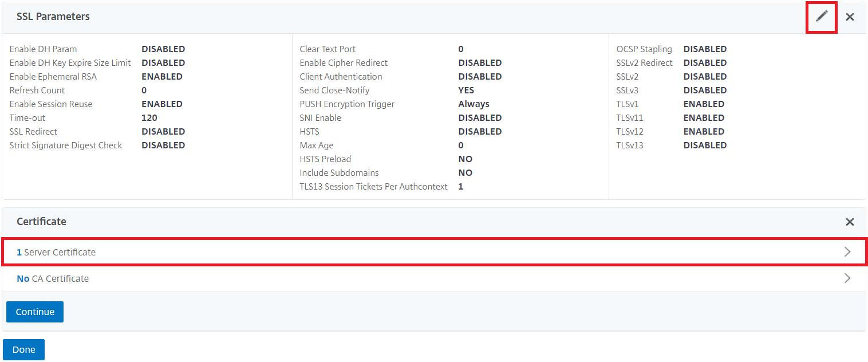Click the Done button
This screenshot has width=868, height=362.
(23, 349)
